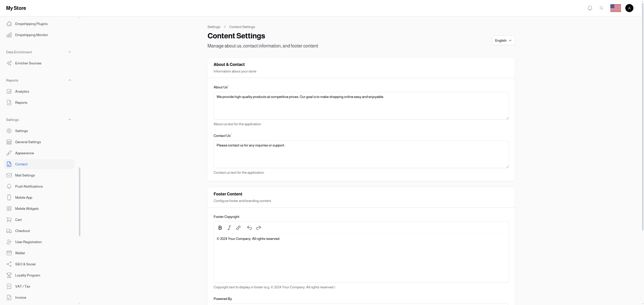Open the English language dropdown

tap(503, 40)
